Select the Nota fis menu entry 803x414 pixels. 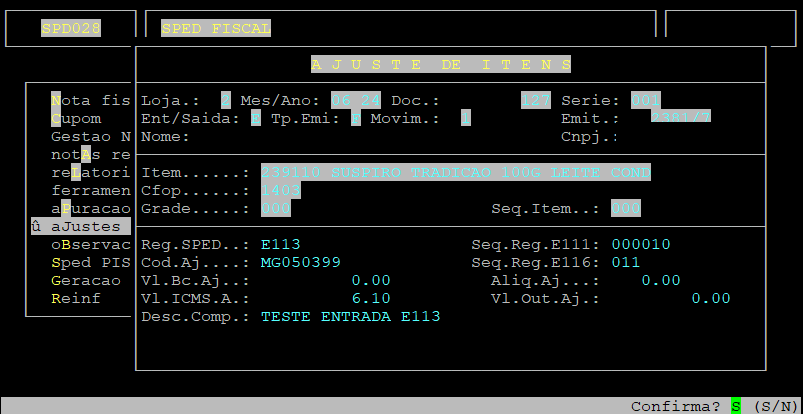pyautogui.click(x=90, y=101)
